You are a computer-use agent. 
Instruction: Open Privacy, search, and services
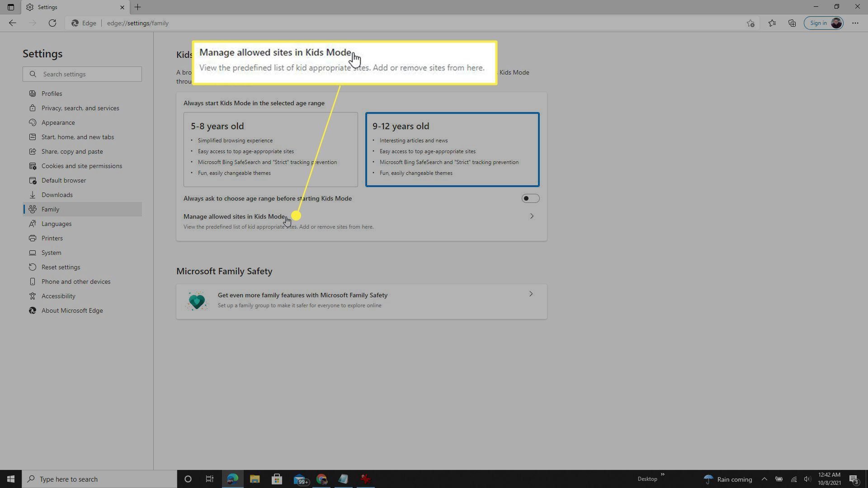[82, 108]
